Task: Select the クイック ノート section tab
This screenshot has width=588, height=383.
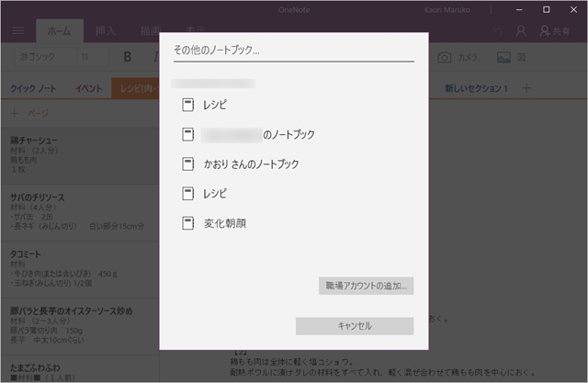Action: pos(33,89)
